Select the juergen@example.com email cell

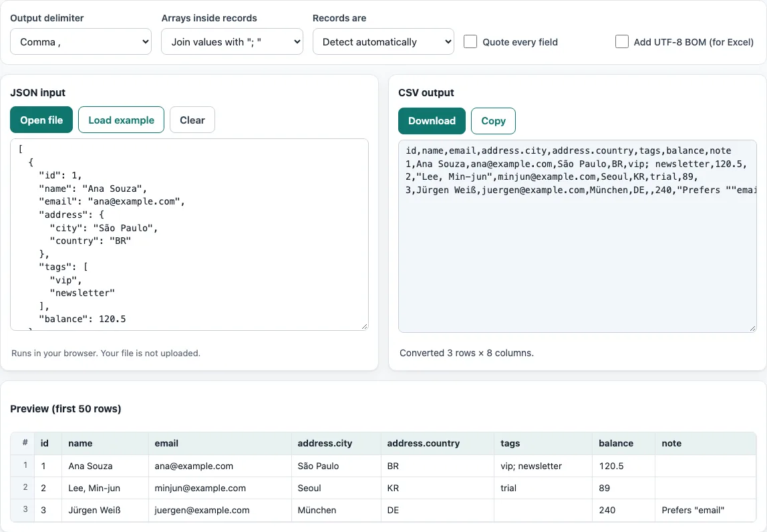[x=220, y=510]
